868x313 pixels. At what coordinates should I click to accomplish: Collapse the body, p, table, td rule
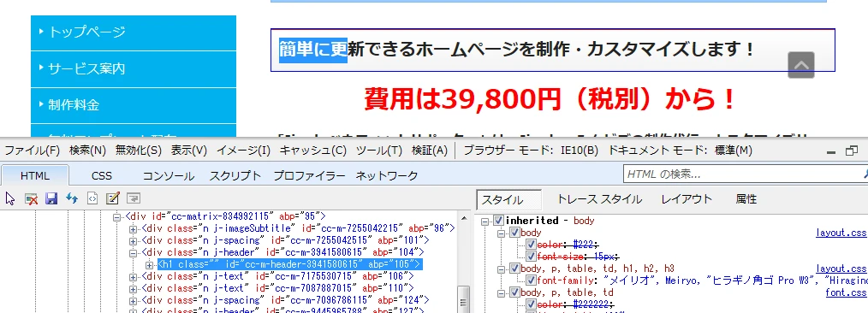[501, 293]
